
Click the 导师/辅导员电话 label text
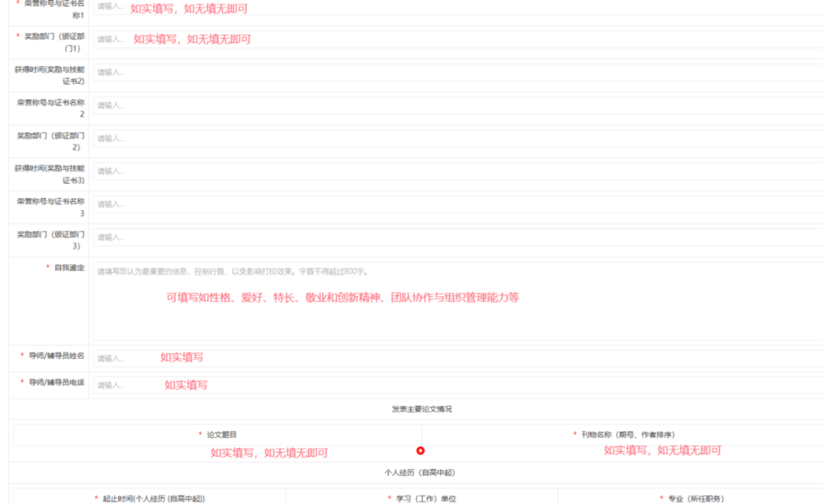57,382
